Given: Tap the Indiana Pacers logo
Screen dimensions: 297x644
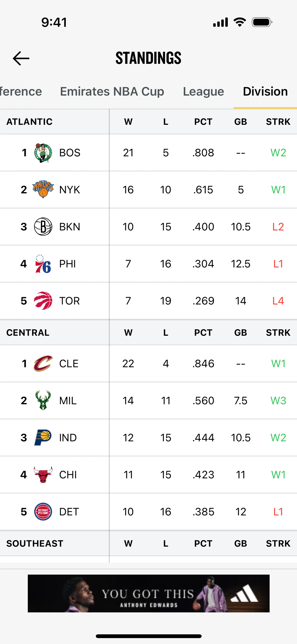Looking at the screenshot, I should coord(43,437).
